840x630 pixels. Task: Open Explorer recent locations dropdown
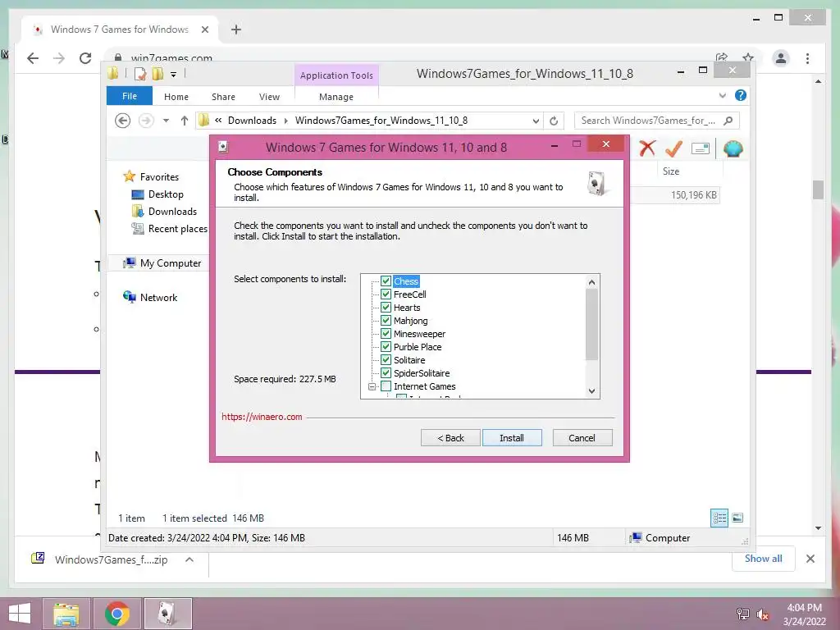tap(166, 121)
